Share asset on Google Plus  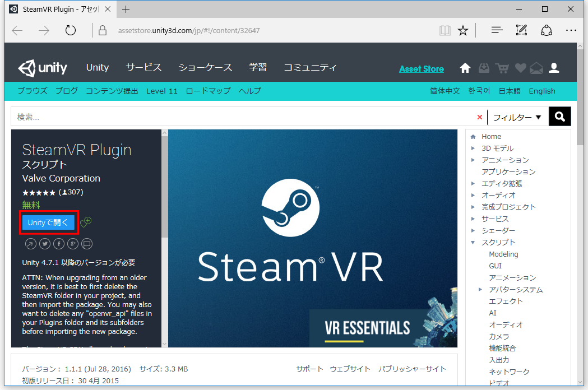pyautogui.click(x=73, y=244)
